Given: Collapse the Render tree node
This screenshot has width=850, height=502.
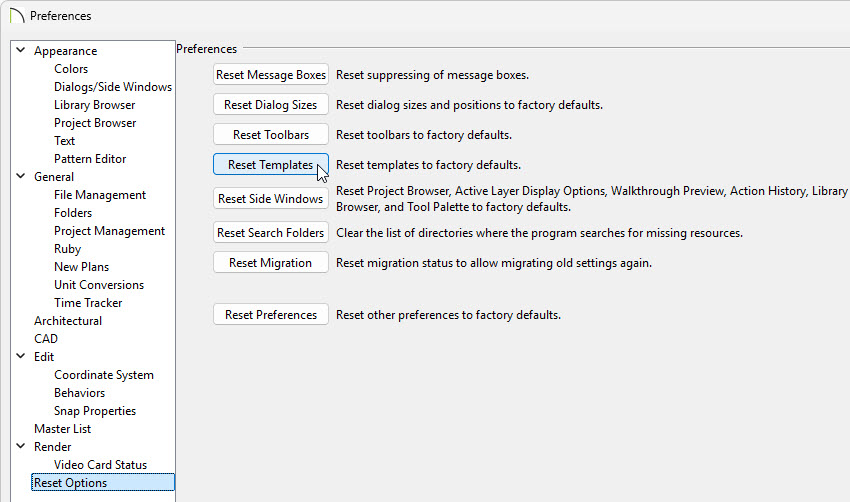Looking at the screenshot, I should [21, 446].
